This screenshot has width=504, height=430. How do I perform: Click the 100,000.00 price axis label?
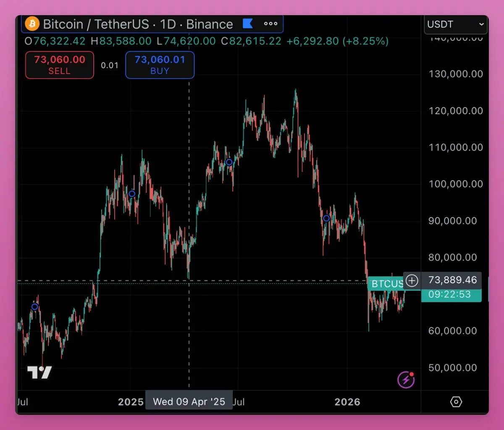click(x=456, y=184)
